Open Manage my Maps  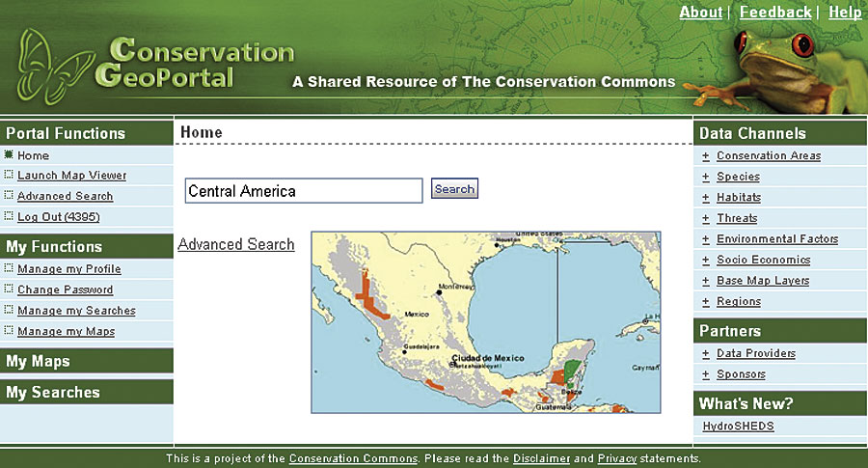[67, 331]
